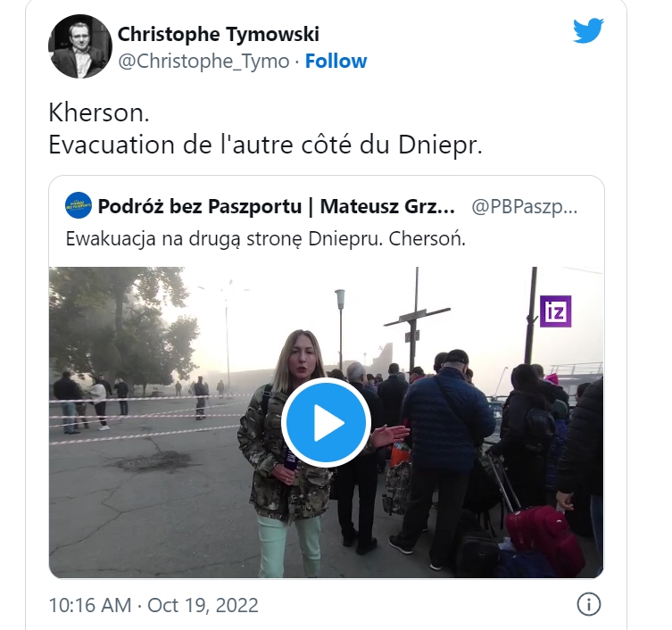Follow Christophe Tymowski
This screenshot has width=672, height=630.
click(x=336, y=62)
